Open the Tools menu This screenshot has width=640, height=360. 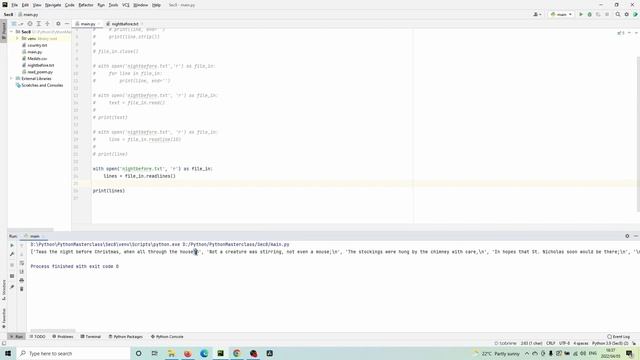113,5
